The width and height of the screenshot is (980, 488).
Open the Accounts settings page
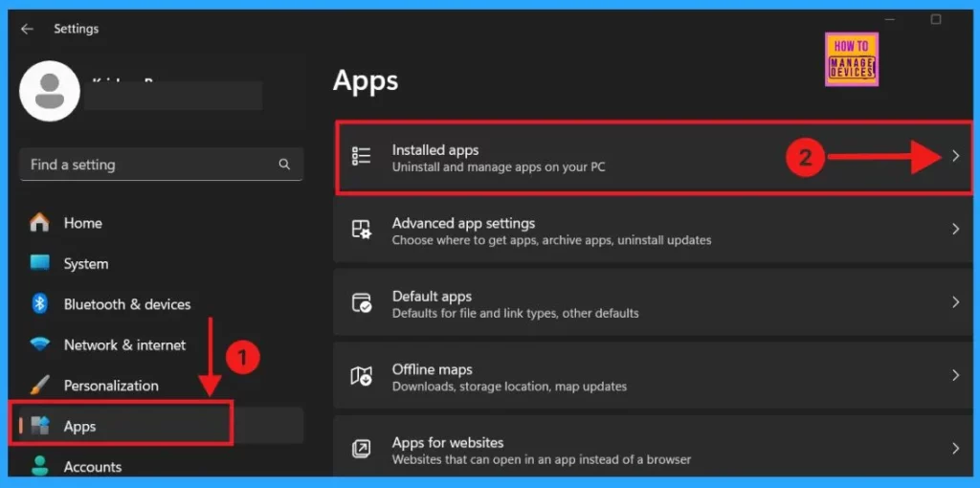point(92,467)
